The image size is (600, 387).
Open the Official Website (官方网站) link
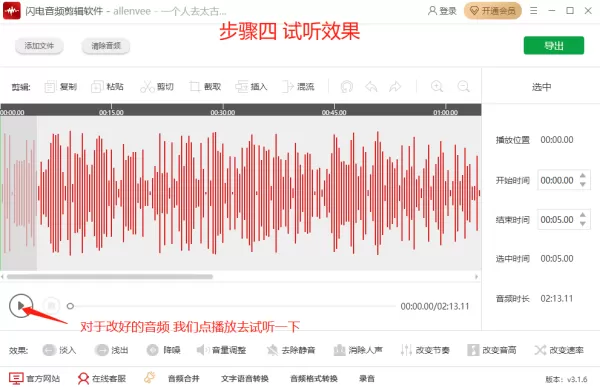coord(34,379)
